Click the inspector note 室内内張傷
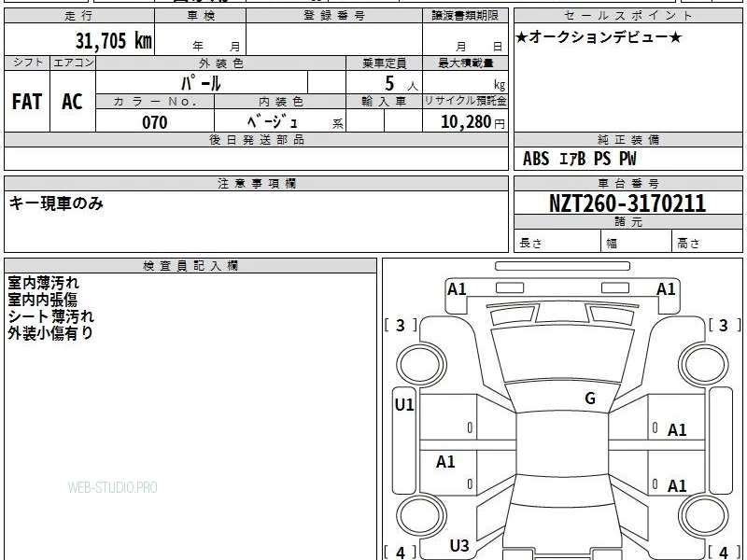Screen dimensions: 747x560 pyautogui.click(x=42, y=300)
